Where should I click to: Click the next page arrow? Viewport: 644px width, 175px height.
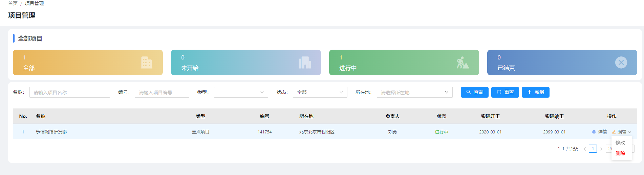601,149
